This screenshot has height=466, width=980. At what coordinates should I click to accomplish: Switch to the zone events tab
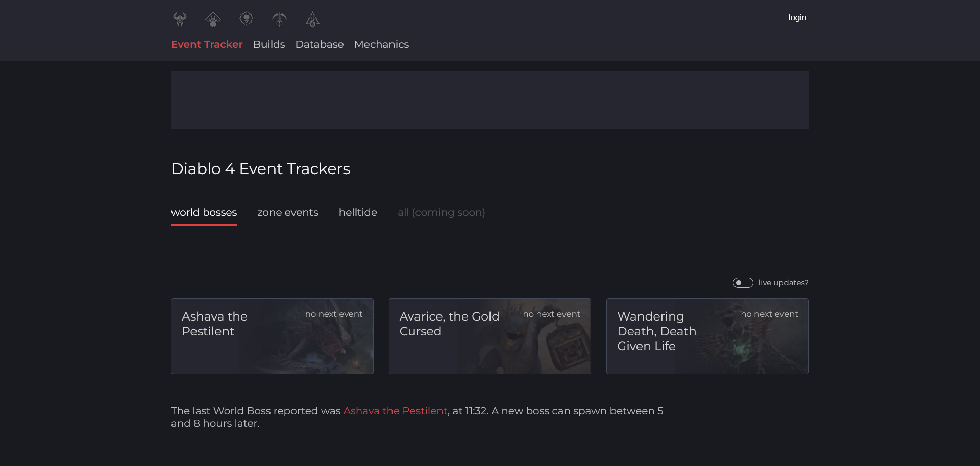click(x=287, y=212)
